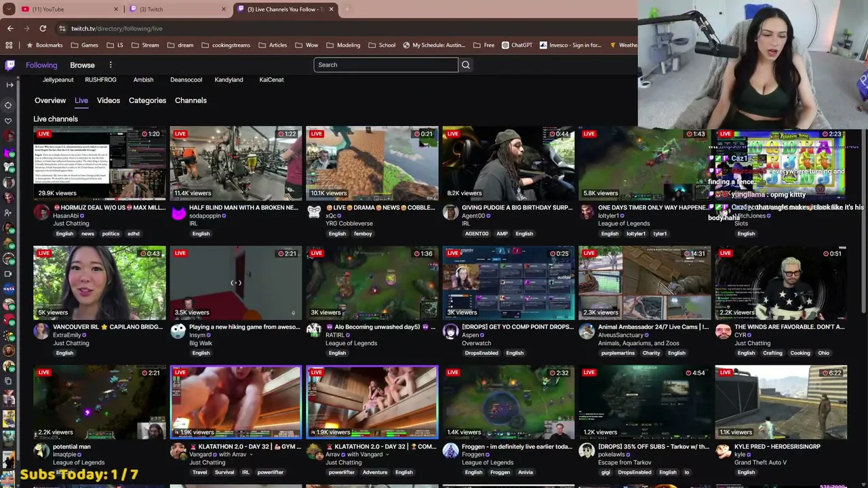
Task: Click AlveusSanctuary's channel avatar
Action: click(x=587, y=331)
